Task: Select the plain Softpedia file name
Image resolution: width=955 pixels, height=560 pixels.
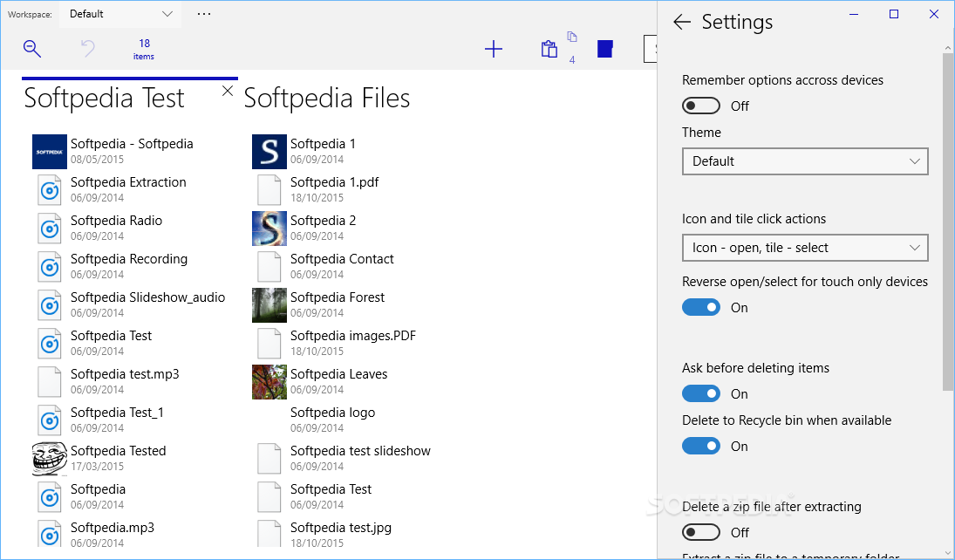Action: (98, 489)
